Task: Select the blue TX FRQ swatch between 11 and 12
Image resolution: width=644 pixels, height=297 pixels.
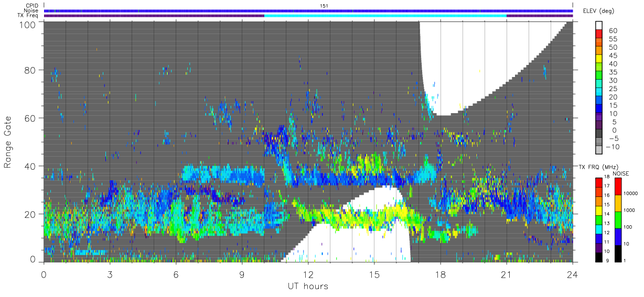Action: click(x=598, y=238)
